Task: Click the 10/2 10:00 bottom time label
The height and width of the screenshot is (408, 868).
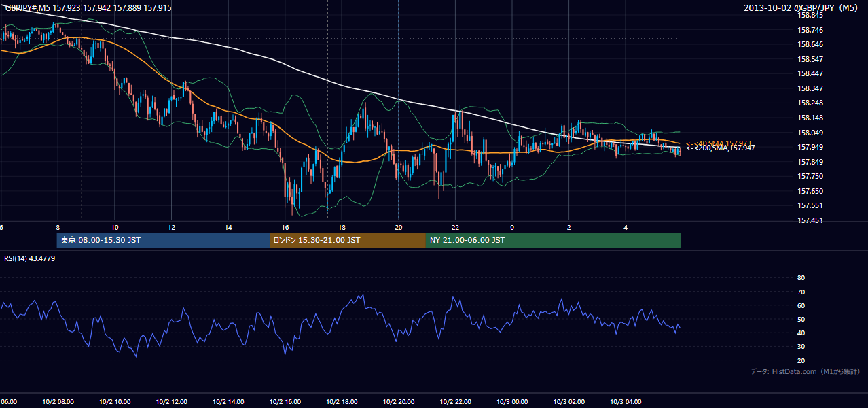Action: 115,402
